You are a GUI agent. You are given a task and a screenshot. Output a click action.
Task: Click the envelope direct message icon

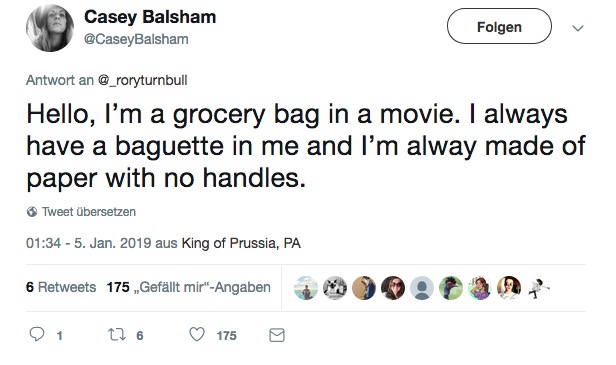click(x=277, y=335)
